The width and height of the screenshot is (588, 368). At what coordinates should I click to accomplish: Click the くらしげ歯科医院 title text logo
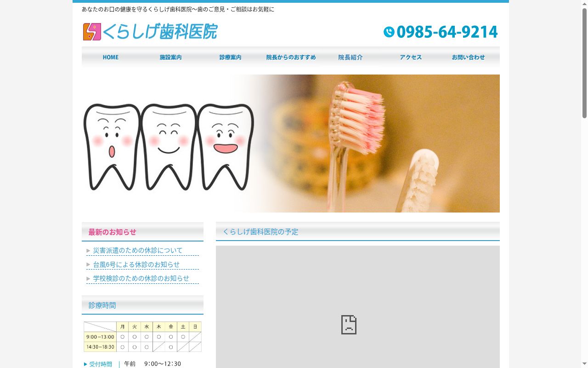160,32
